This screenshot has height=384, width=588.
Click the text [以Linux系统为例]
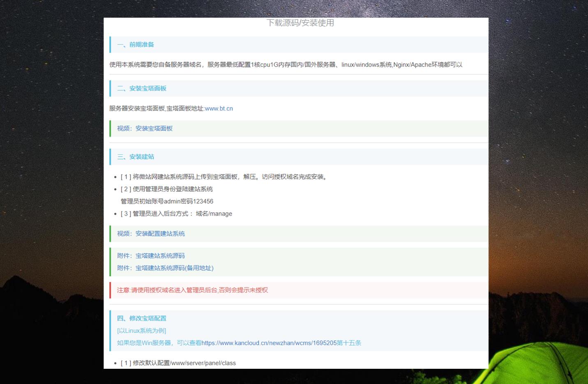142,331
